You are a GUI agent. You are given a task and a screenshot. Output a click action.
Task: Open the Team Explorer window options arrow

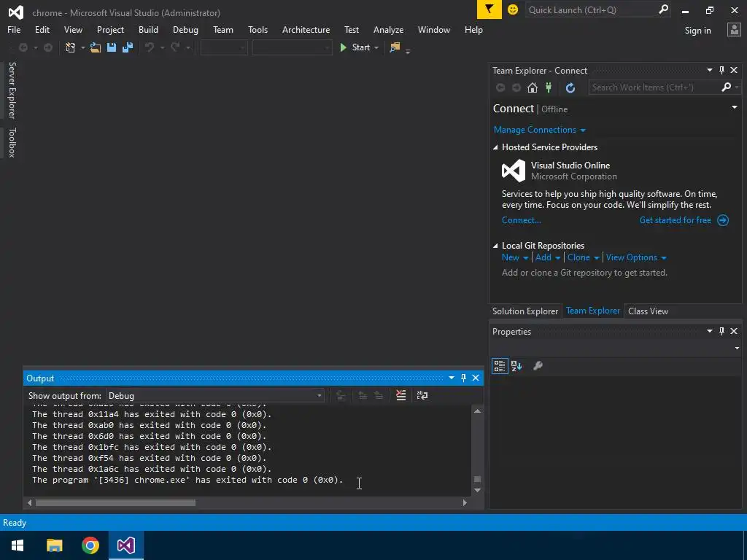click(709, 70)
